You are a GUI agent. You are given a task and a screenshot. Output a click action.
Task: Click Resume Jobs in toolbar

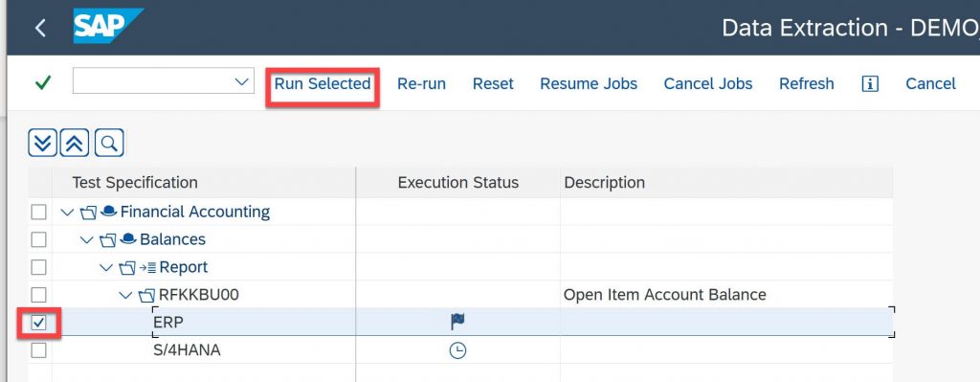click(x=589, y=84)
